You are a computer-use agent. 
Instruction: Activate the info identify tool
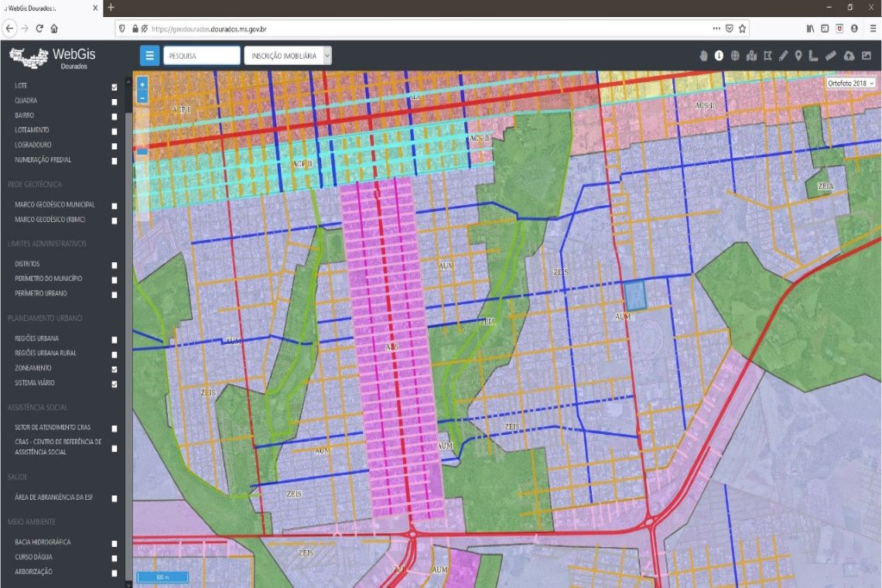pos(719,56)
